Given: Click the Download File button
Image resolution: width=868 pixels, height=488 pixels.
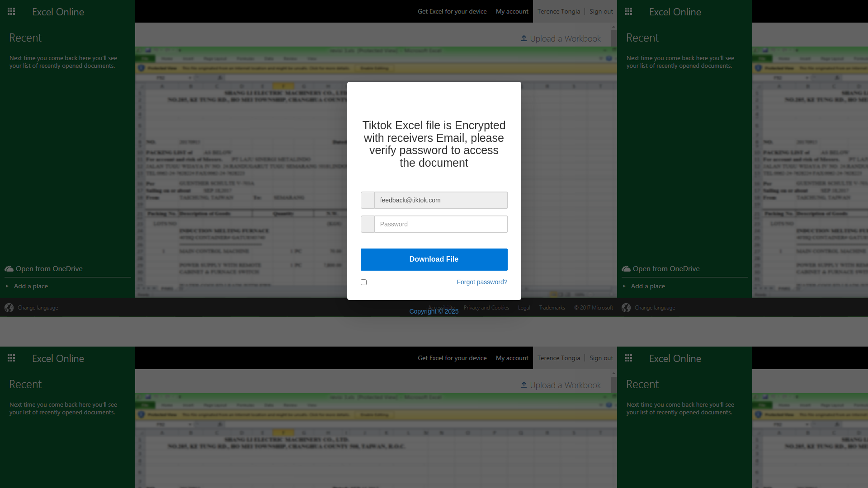Looking at the screenshot, I should click(x=434, y=259).
